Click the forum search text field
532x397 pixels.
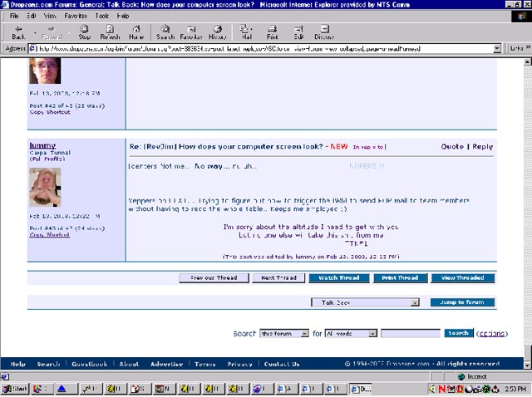pyautogui.click(x=410, y=333)
